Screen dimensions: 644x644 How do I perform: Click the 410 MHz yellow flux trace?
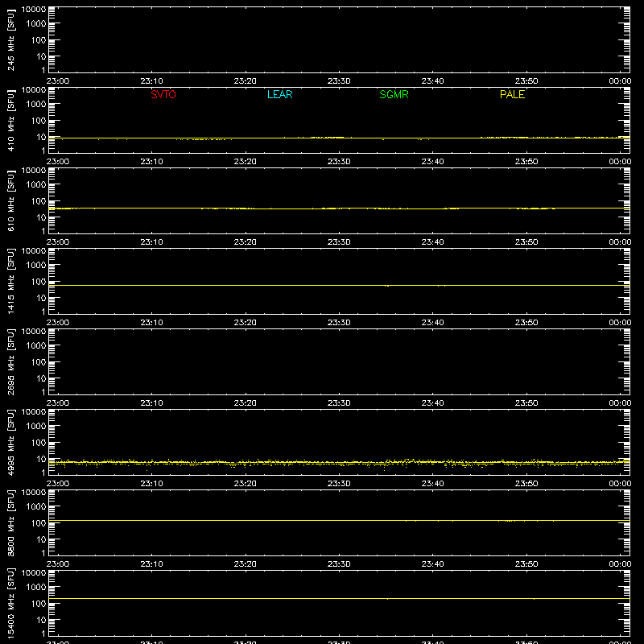[339, 138]
